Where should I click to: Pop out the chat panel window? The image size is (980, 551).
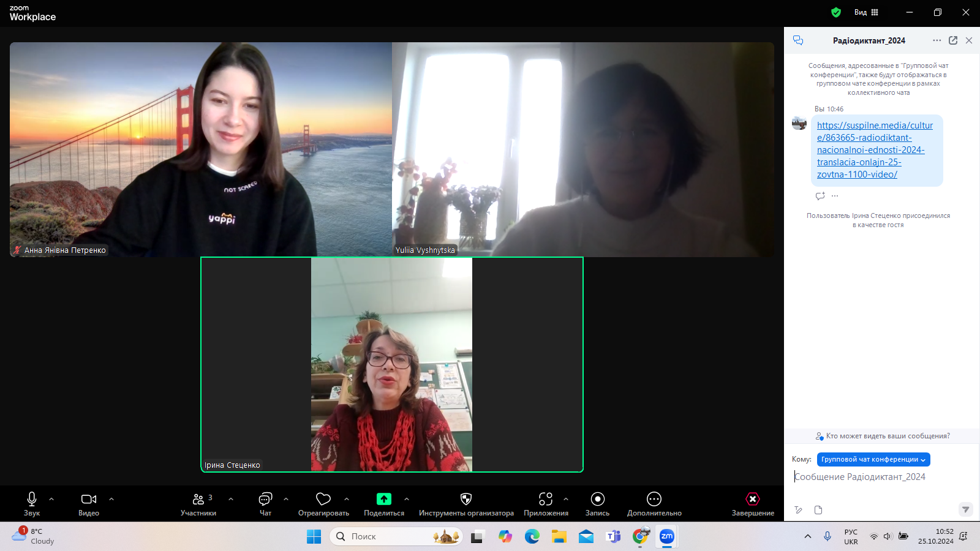[x=953, y=40]
